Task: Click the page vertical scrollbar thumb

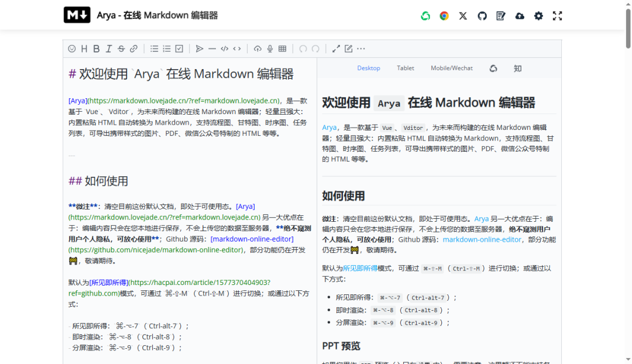Action: [x=628, y=28]
